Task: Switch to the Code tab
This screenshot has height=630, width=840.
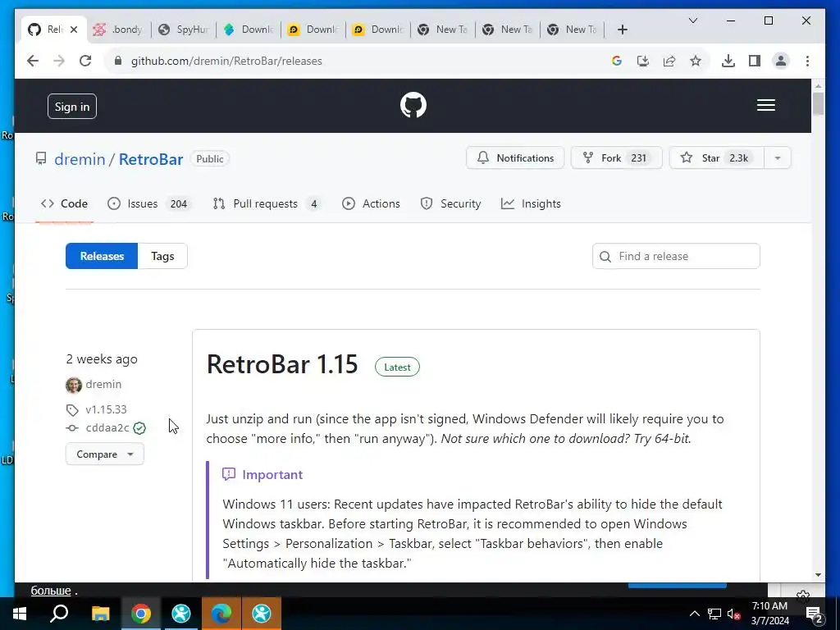Action: 64,203
